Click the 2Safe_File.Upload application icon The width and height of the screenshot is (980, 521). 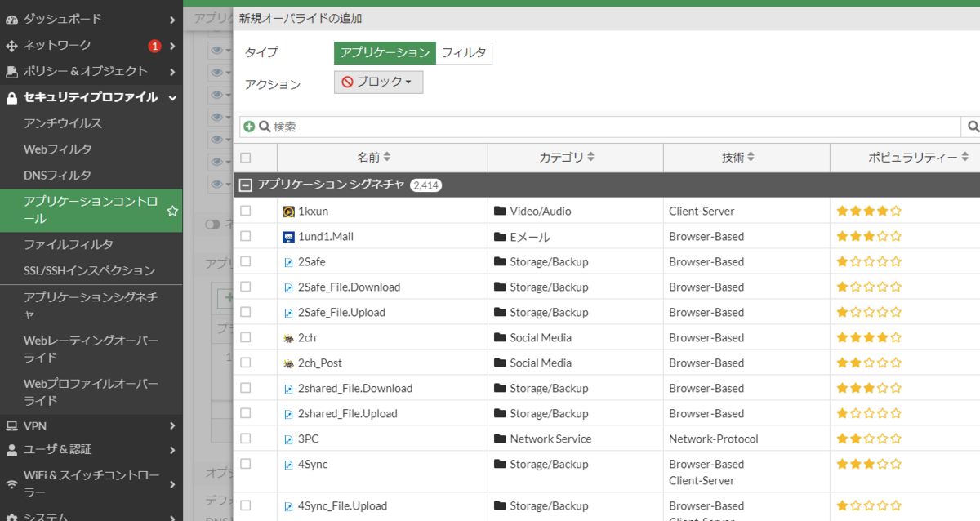(x=288, y=313)
